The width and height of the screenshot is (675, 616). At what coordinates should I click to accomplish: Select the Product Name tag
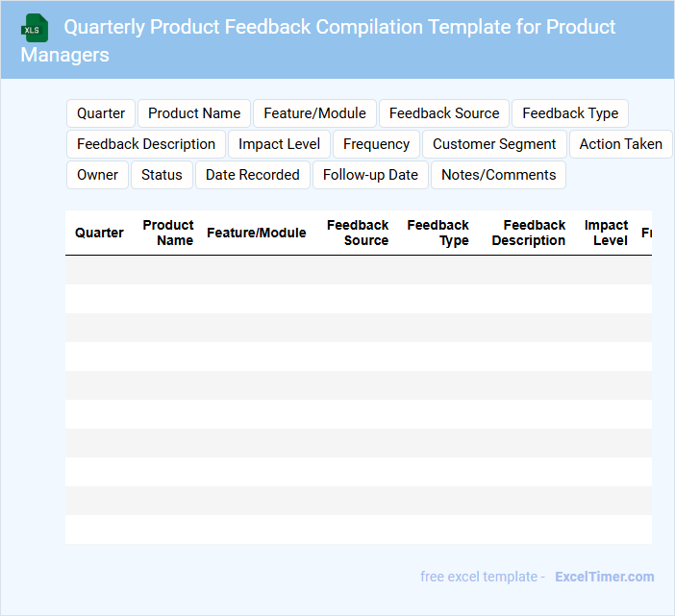[194, 113]
